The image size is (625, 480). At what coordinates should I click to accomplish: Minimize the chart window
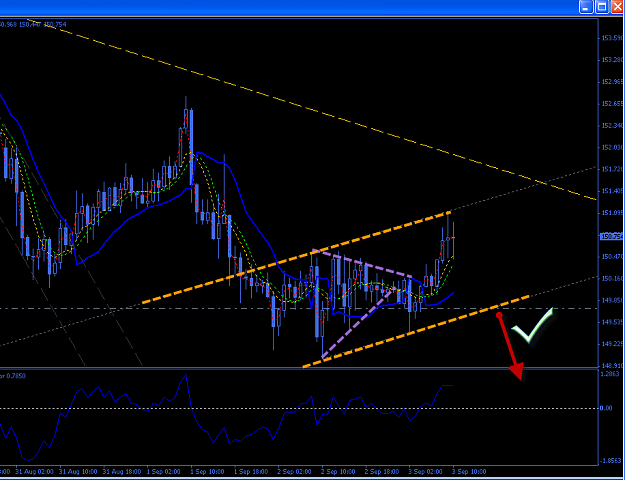[586, 7]
